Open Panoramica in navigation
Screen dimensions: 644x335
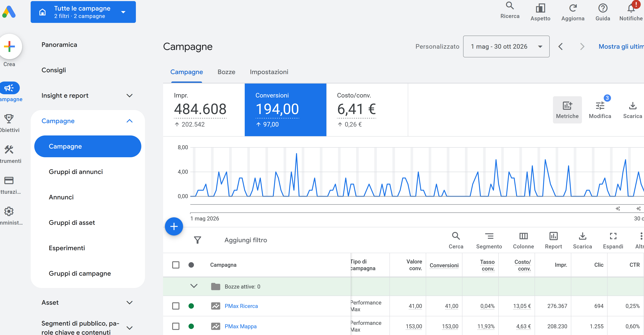pos(59,45)
